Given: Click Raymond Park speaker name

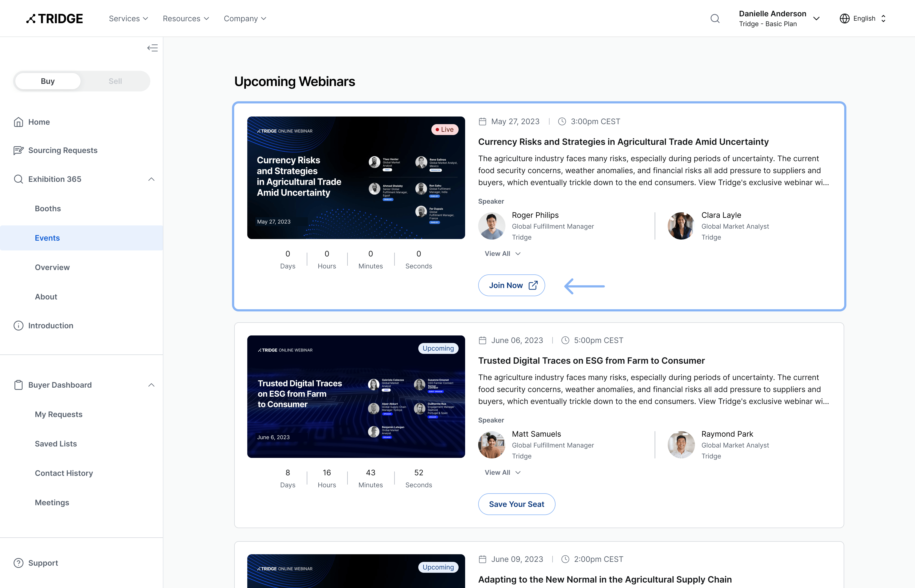Looking at the screenshot, I should click(727, 434).
